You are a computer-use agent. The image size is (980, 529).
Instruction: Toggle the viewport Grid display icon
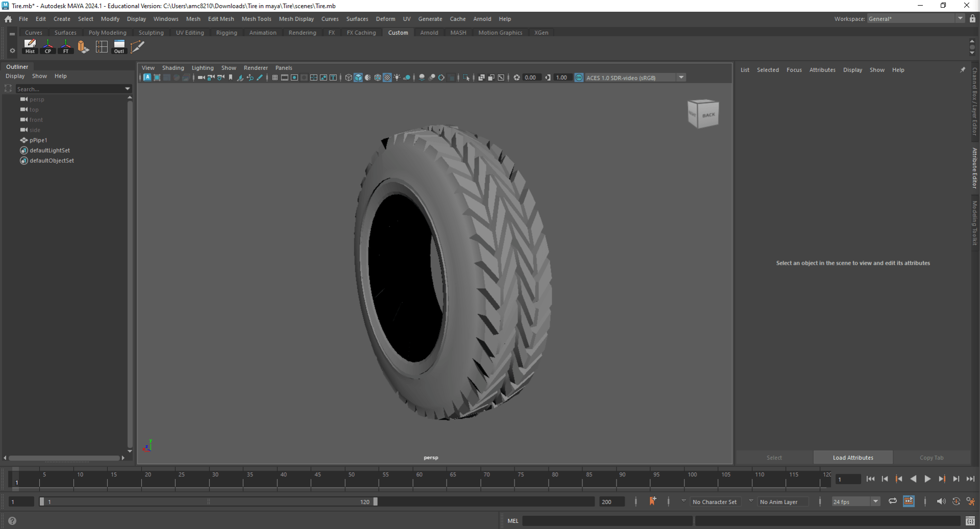tap(274, 78)
